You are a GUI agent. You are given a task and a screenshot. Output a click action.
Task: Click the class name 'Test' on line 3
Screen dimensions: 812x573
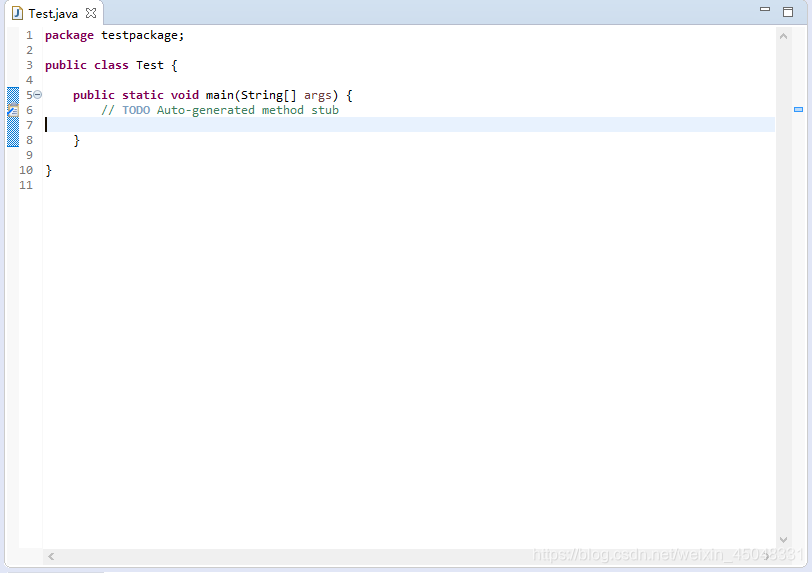click(150, 65)
